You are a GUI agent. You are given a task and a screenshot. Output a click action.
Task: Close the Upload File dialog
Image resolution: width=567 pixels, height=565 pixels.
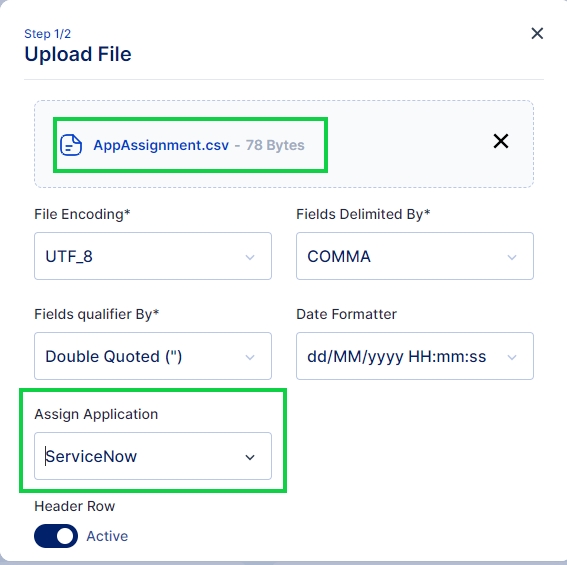537,34
